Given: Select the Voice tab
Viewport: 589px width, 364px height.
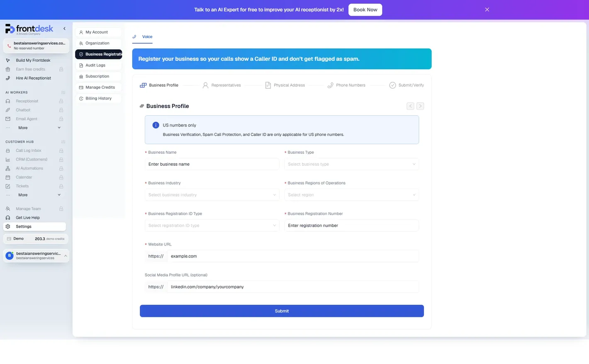Looking at the screenshot, I should coord(142,37).
